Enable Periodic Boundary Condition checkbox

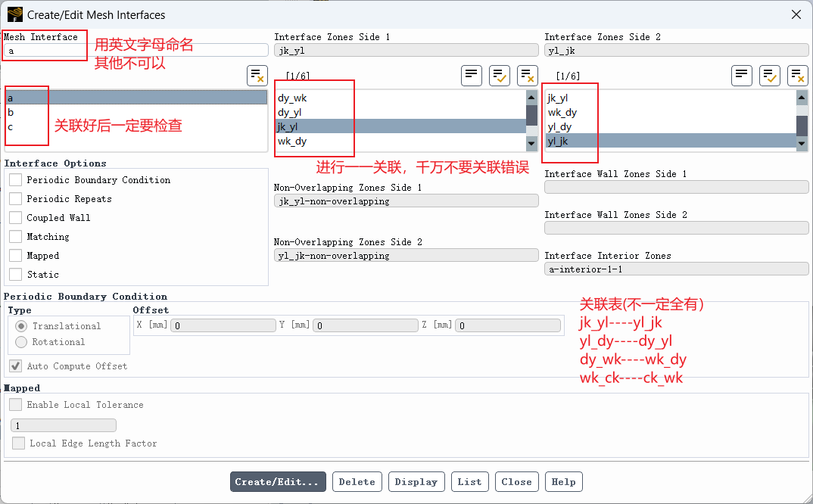(16, 180)
